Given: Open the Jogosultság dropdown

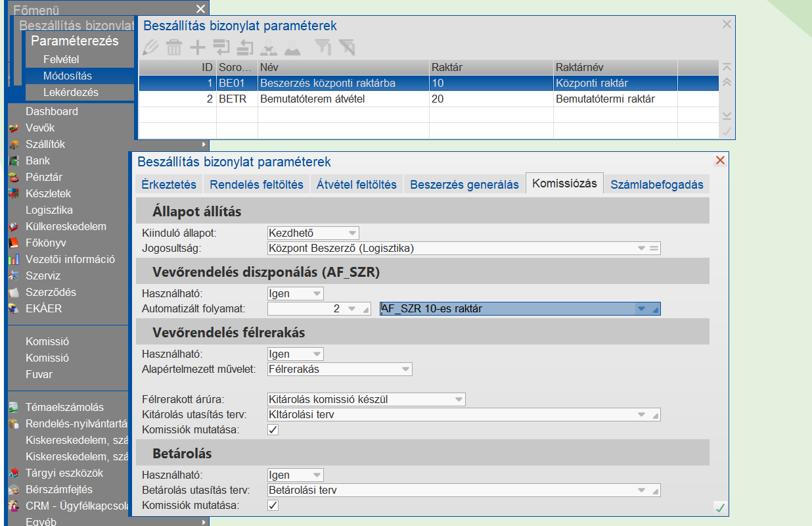Looking at the screenshot, I should pyautogui.click(x=641, y=249).
